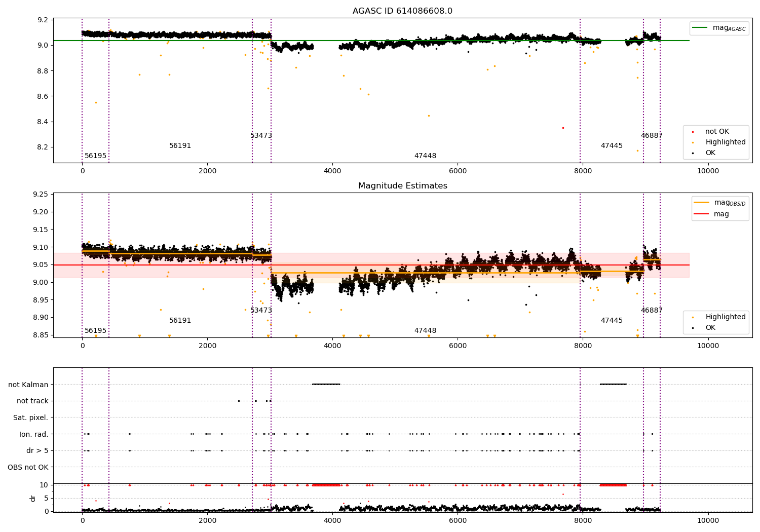The height and width of the screenshot is (532, 760).
Task: Click the 10 tick on the dr axis
Action: tap(44, 485)
